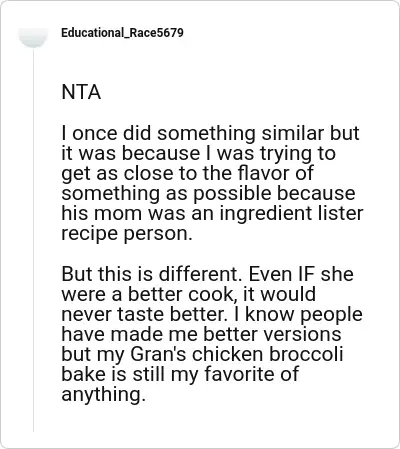Screen dimensions: 400x449
Task: Click the line 'something as possible because'
Action: (x=208, y=194)
